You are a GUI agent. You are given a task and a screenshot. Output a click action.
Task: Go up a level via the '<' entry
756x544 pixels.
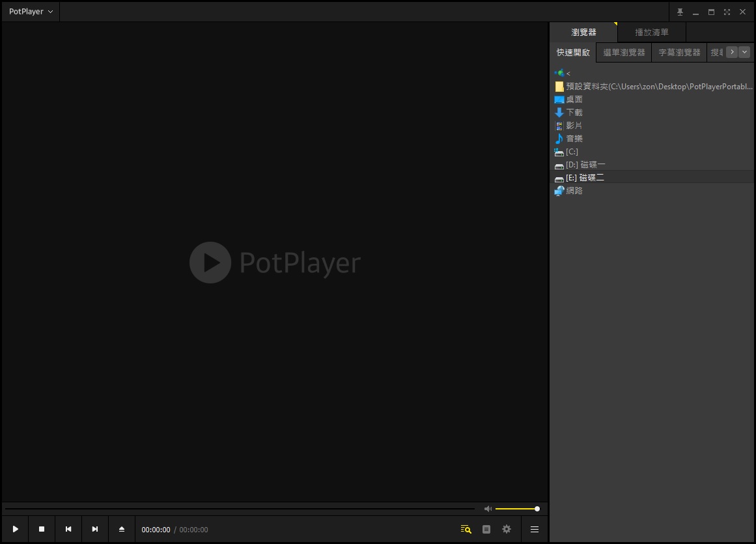tap(652, 74)
